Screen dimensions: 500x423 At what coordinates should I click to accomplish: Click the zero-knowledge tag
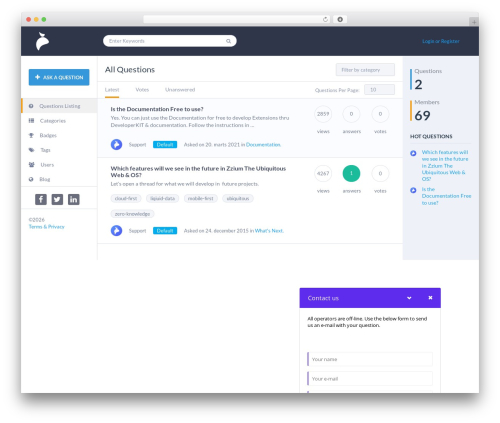tap(132, 214)
